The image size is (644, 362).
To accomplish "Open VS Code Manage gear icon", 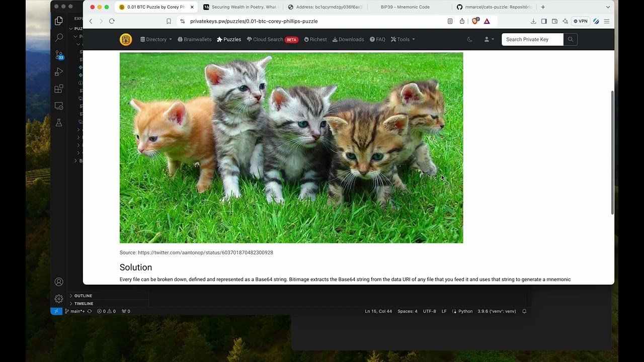I will coord(59,299).
